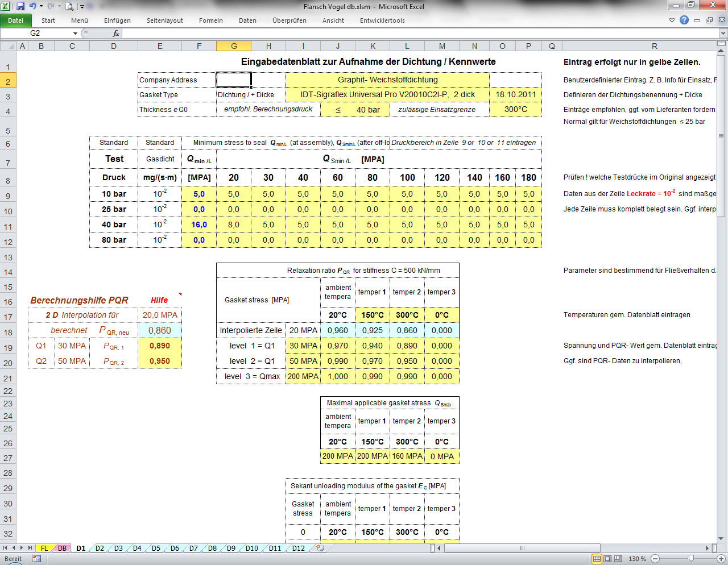
Task: Select the yellow cell showing 18.10.2011
Action: (515, 95)
